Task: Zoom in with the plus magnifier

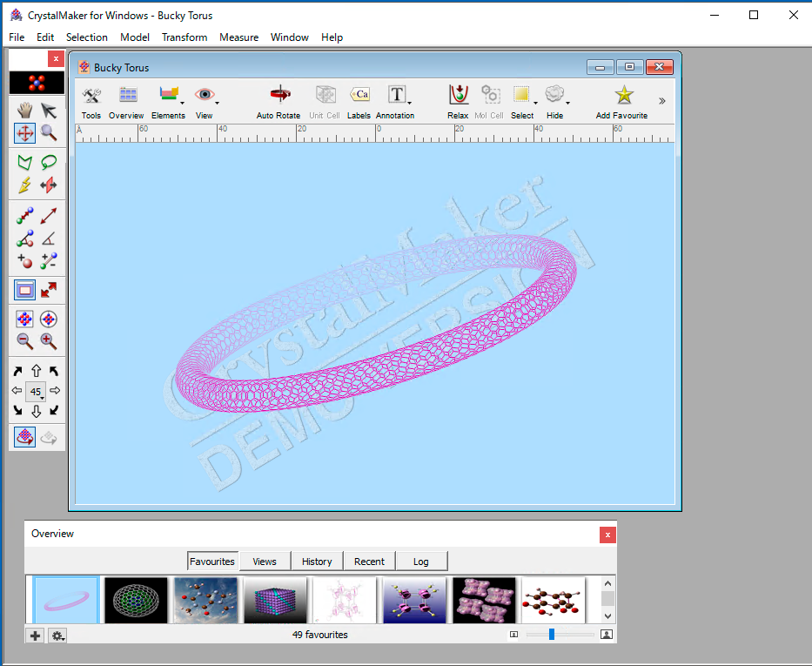Action: [49, 340]
